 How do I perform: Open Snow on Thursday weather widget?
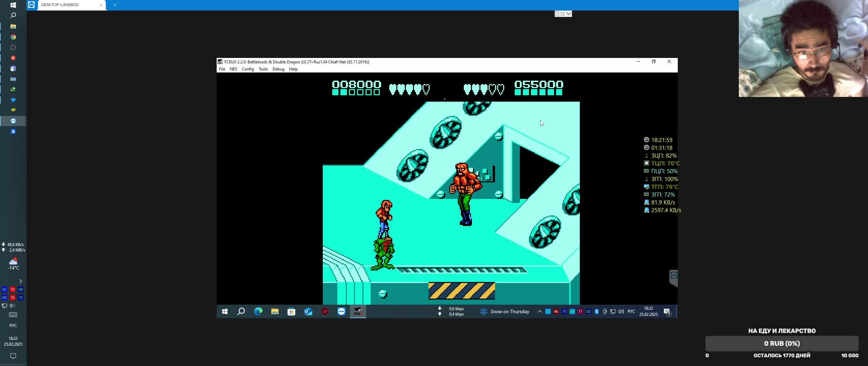point(505,311)
